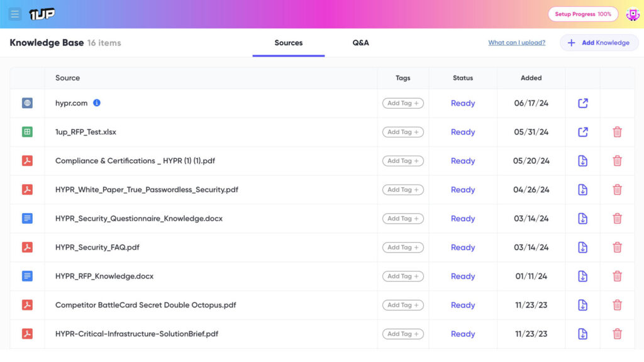Open the user avatar profile
Viewport: 644px width, 362px height.
[x=633, y=14]
